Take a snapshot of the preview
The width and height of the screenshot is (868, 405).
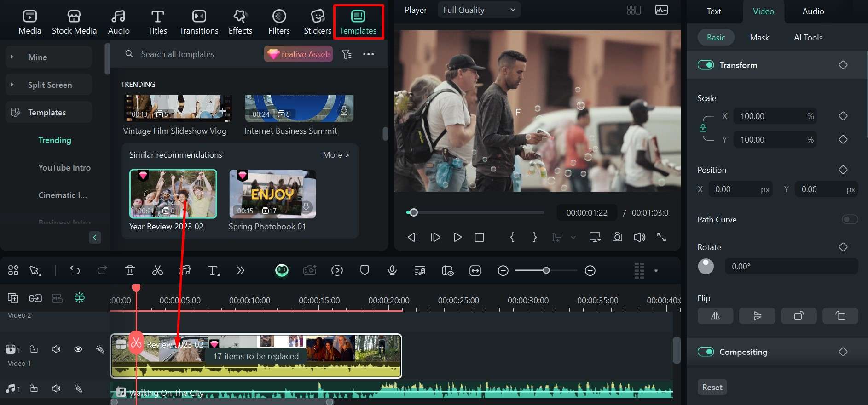coord(617,237)
